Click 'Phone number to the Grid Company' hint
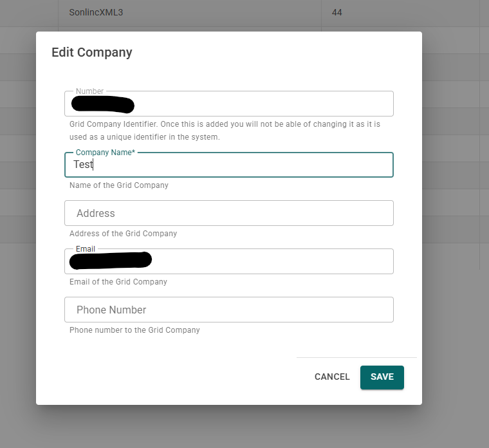The image size is (489, 448). click(134, 330)
